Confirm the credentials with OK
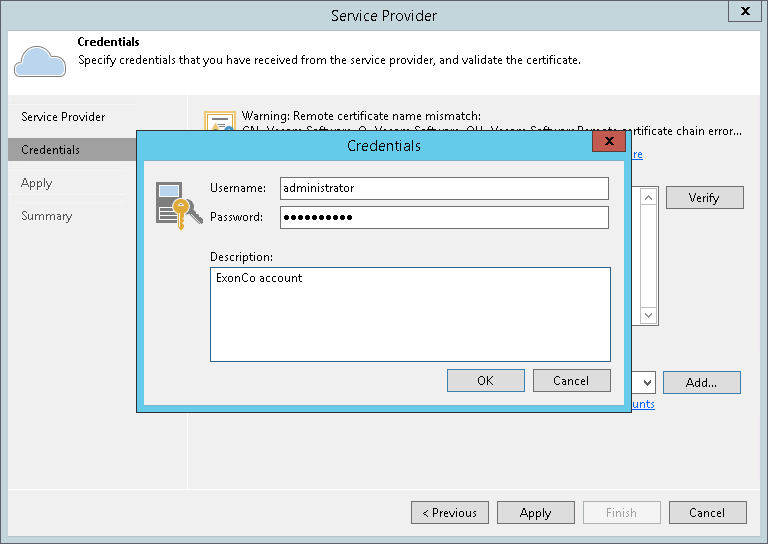Viewport: 768px width, 544px height. click(x=485, y=380)
